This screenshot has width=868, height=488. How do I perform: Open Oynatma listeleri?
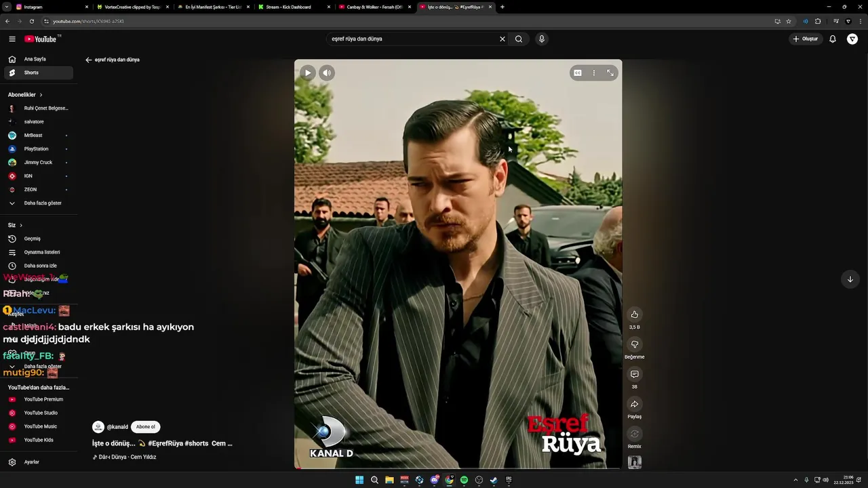tap(39, 252)
